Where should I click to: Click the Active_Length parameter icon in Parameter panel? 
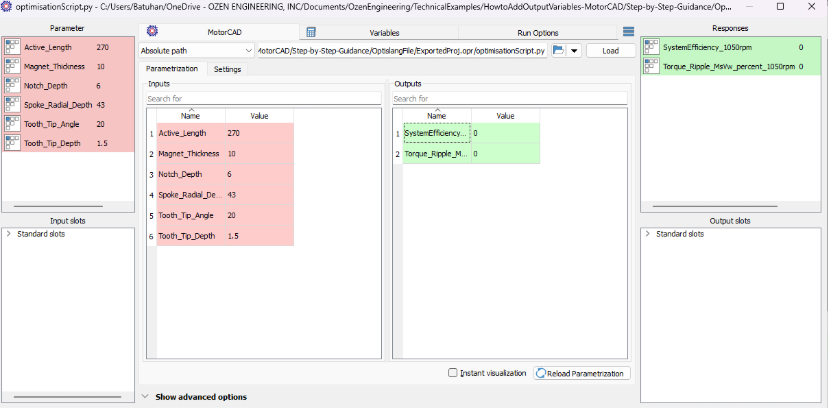click(x=13, y=47)
